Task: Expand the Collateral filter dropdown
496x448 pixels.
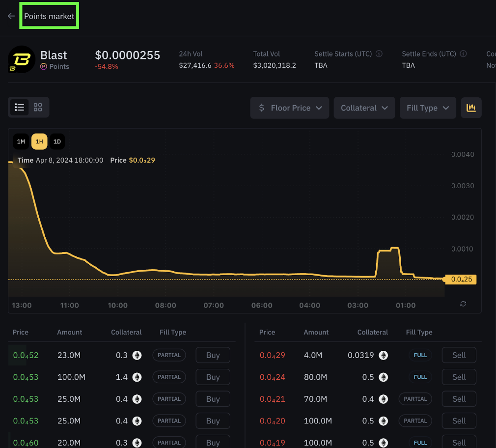Action: click(364, 108)
